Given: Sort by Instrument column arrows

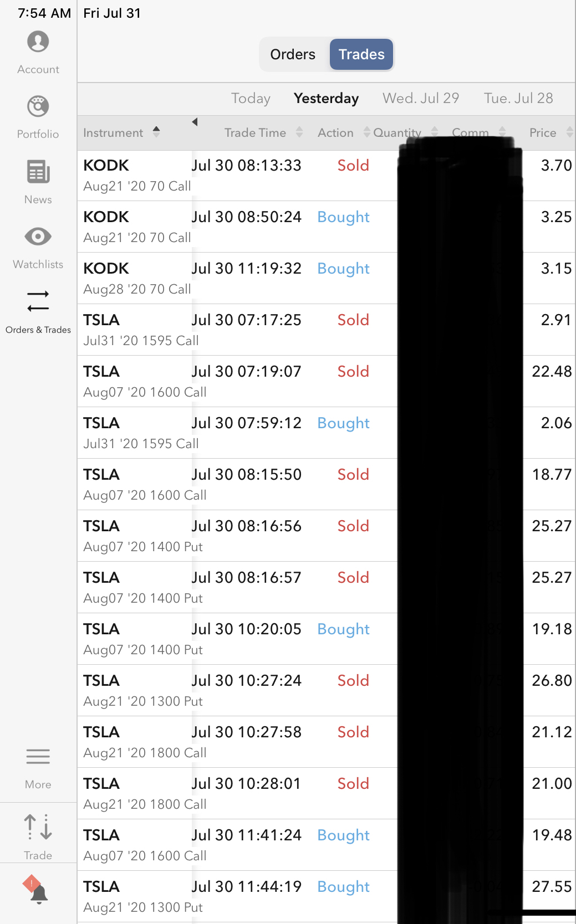Looking at the screenshot, I should [x=156, y=132].
